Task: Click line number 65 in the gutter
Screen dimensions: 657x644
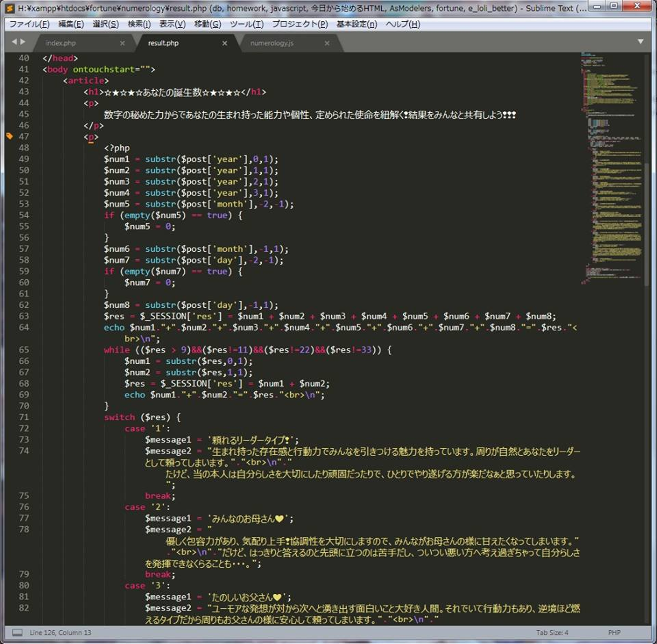Action: click(24, 350)
